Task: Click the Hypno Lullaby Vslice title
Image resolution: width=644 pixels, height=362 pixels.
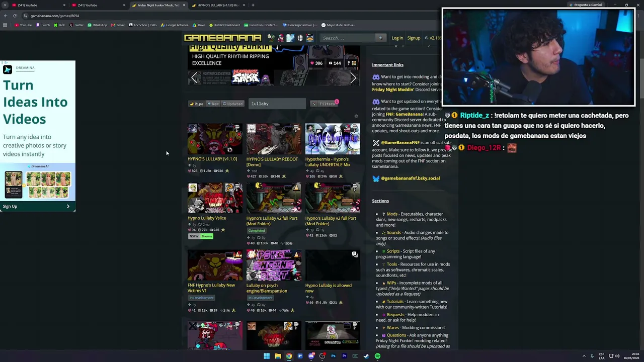Action: pos(207,218)
